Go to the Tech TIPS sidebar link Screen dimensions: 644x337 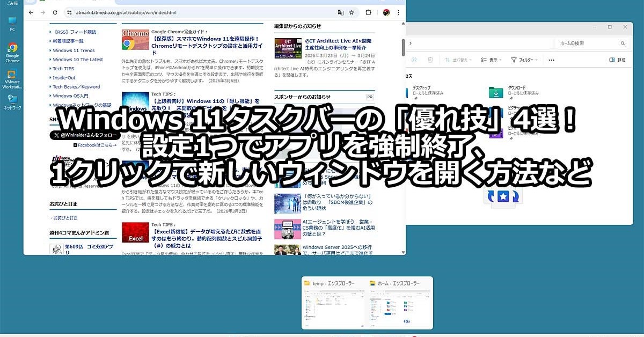pyautogui.click(x=63, y=69)
